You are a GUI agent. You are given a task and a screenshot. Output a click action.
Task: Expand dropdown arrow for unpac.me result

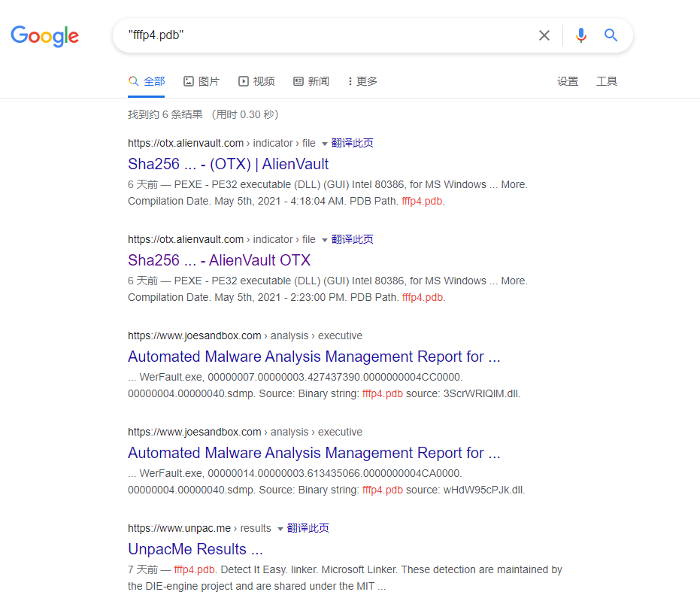coord(280,529)
